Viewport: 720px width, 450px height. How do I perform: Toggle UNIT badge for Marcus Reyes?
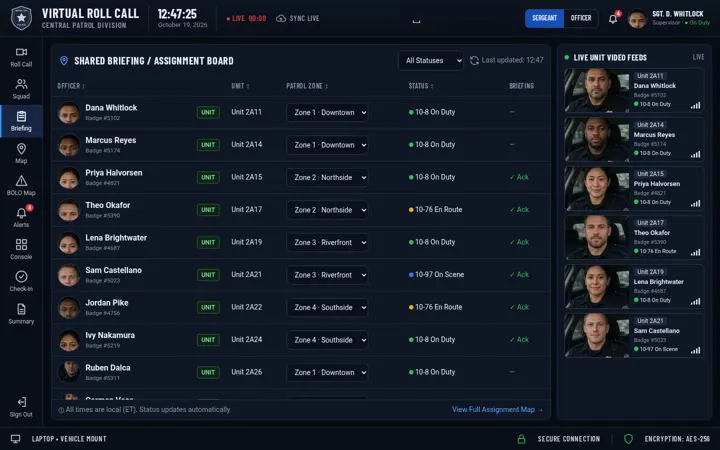click(x=208, y=145)
